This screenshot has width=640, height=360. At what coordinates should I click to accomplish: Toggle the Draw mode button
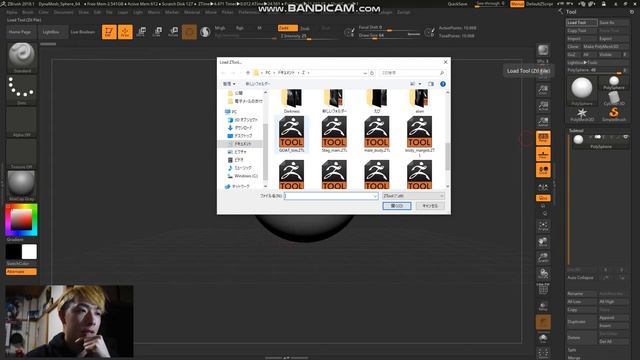pos(125,32)
